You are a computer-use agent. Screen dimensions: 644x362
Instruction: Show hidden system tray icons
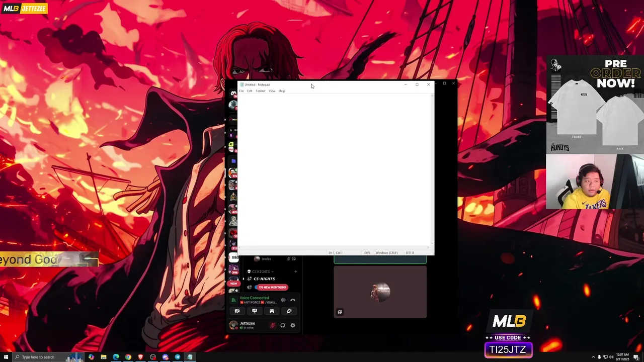(593, 357)
